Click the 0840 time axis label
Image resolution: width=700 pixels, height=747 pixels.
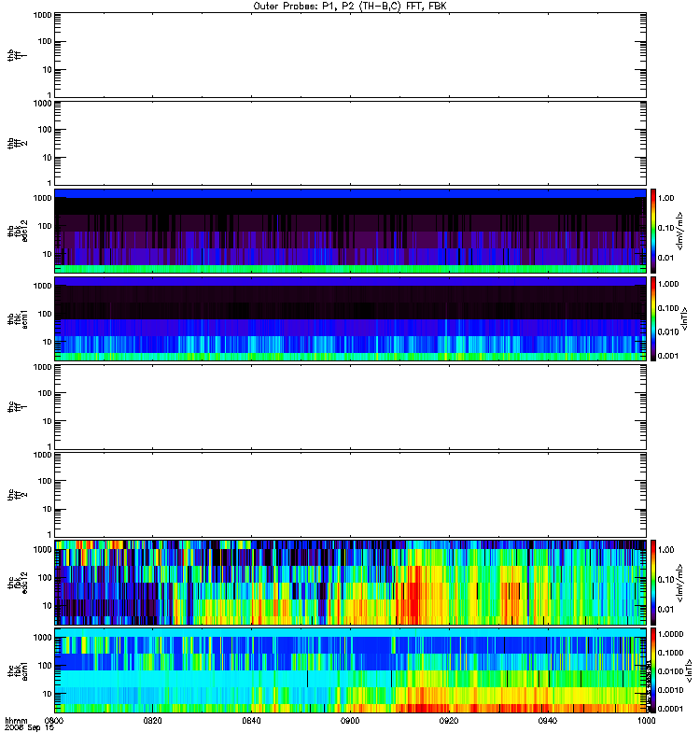click(251, 721)
